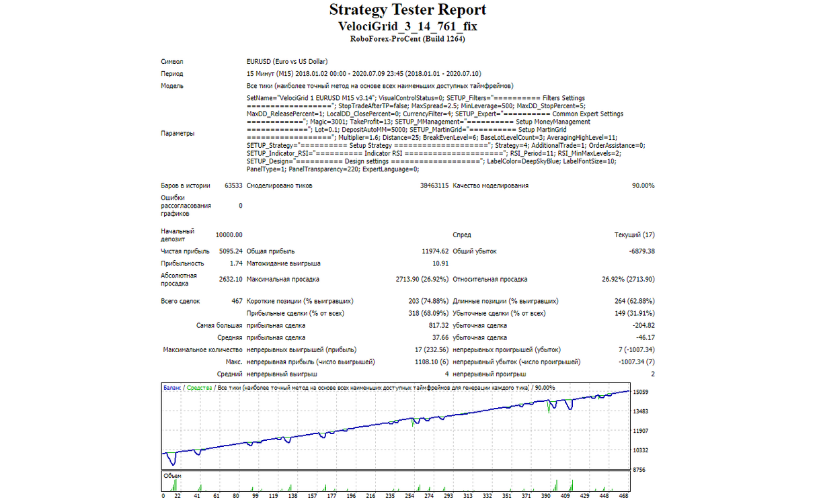Select initial deposit '10000.00'
Screen dimensions: 821x504
(229, 235)
